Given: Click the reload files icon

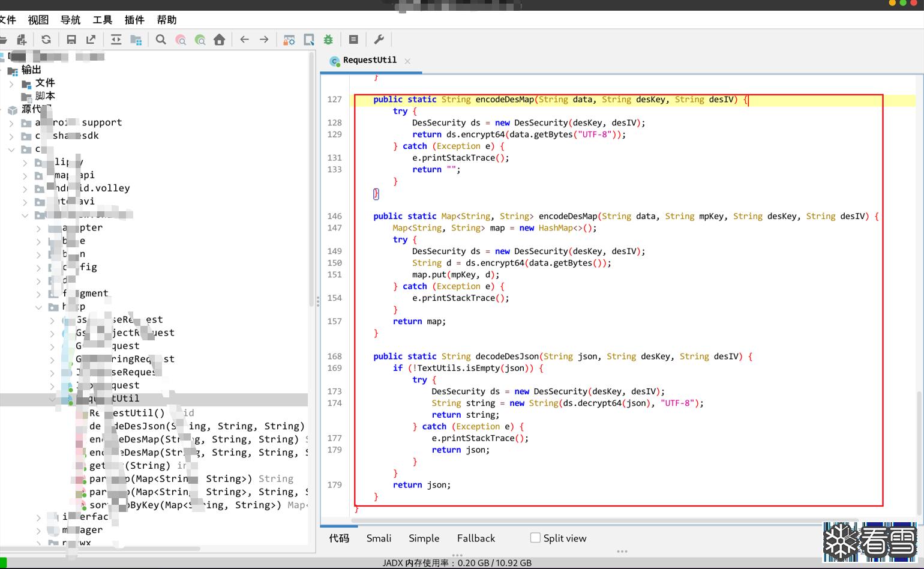Looking at the screenshot, I should pos(46,40).
